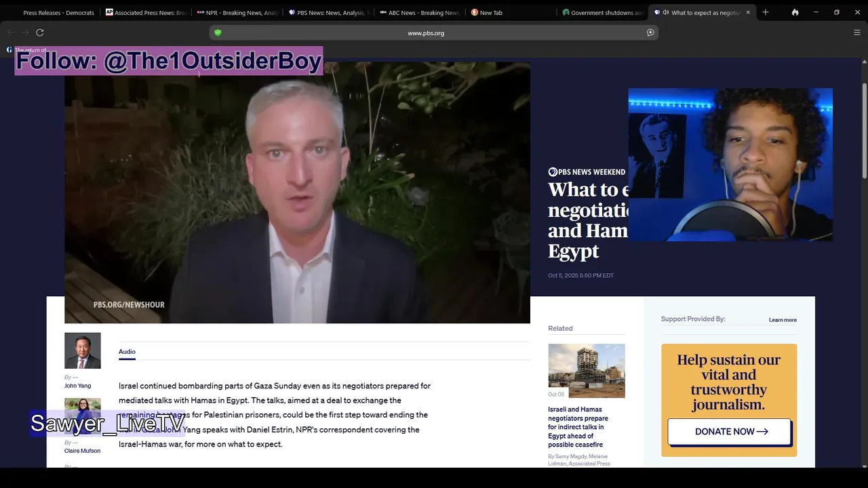This screenshot has height=488, width=868.
Task: Go back to previous page
Action: point(11,33)
